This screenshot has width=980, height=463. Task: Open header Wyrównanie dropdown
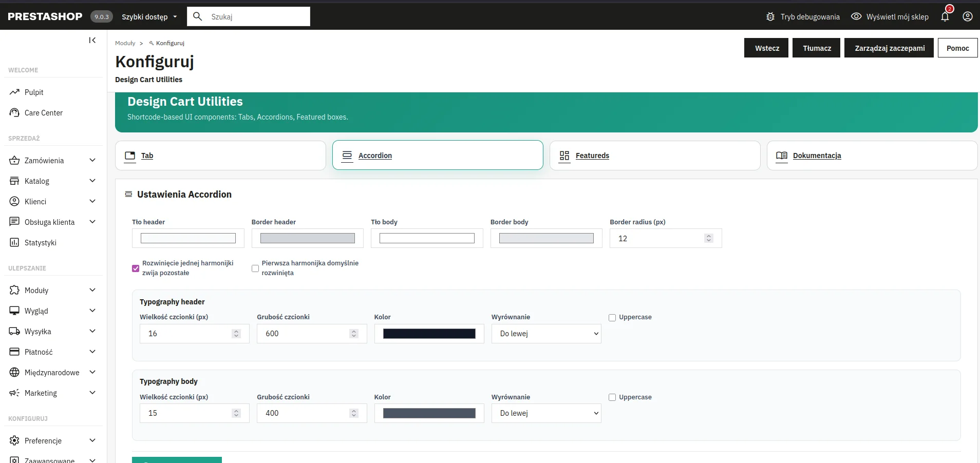pos(546,334)
